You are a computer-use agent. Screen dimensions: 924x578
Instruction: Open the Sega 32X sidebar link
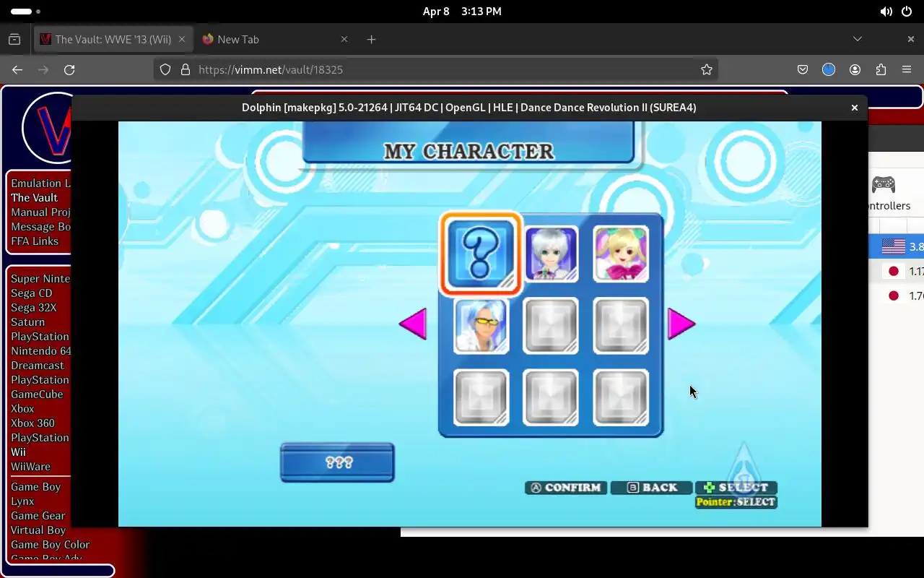tap(33, 307)
